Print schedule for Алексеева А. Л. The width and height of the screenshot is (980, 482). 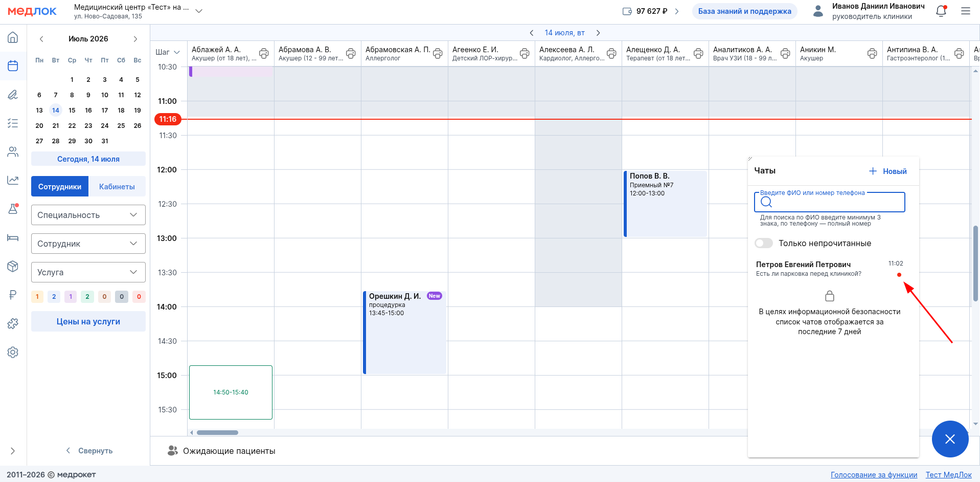611,53
